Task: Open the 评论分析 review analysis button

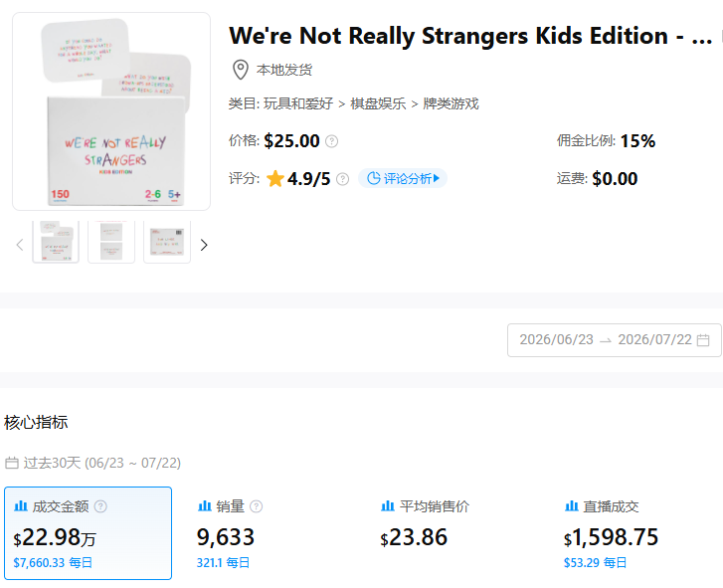Action: [403, 178]
